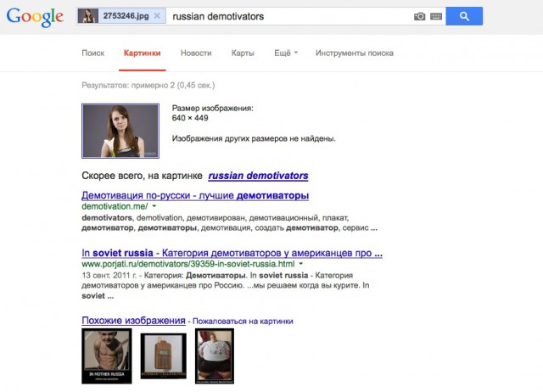Open the similar image with brown phone
The height and width of the screenshot is (392, 543).
(x=164, y=356)
